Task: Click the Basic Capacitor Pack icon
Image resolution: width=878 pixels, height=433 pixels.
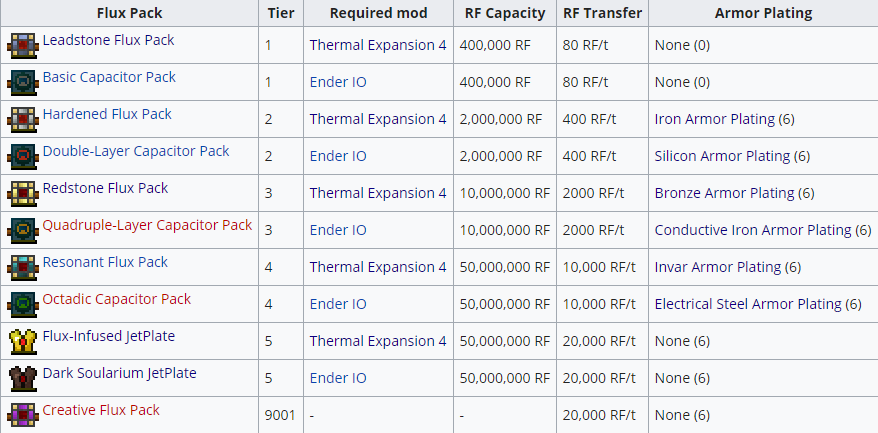Action: click(x=23, y=82)
